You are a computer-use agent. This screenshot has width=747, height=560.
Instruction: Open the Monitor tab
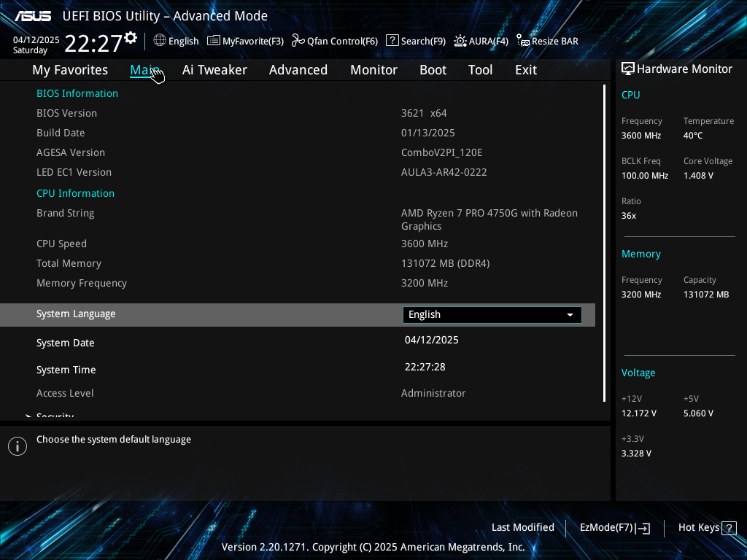(374, 70)
